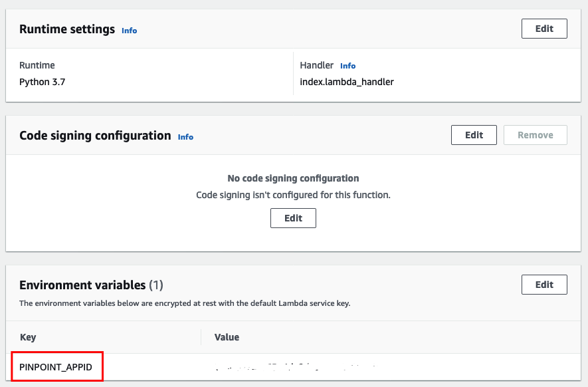Viewport: 588px width, 387px height.
Task: Open Info link next to Runtime settings
Action: (130, 31)
